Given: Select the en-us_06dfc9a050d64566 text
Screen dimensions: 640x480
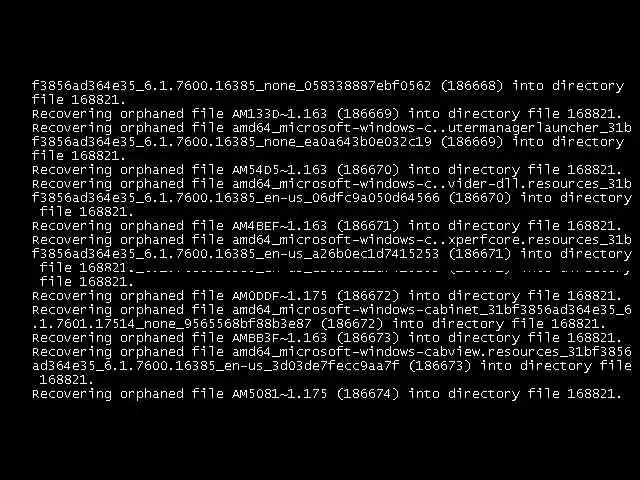Looking at the screenshot, I should pos(352,198).
